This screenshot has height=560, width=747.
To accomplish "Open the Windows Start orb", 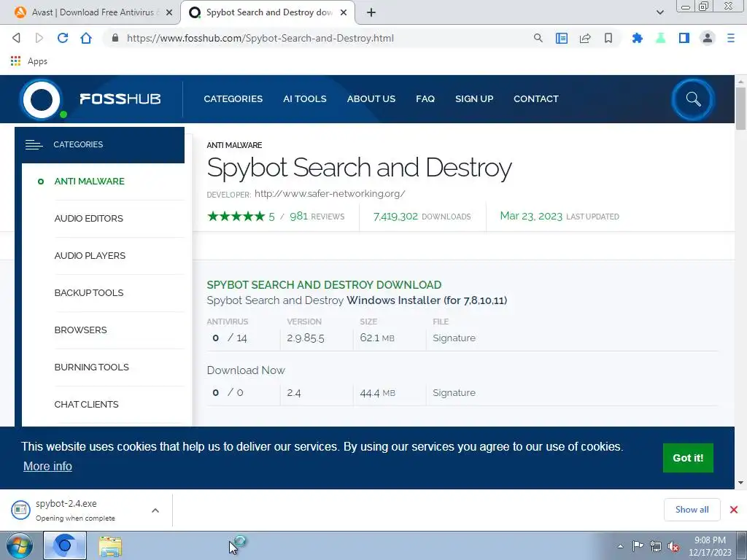I will point(19,545).
